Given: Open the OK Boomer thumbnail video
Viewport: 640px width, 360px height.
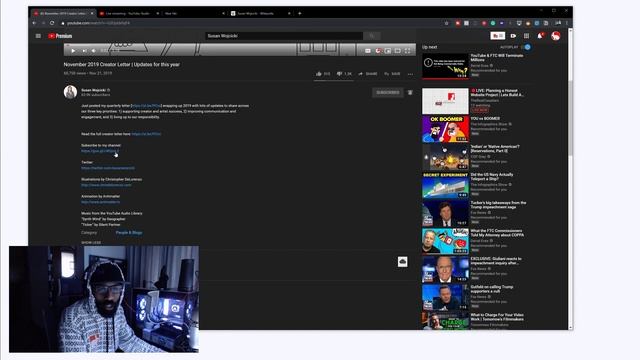Looking at the screenshot, I should click(445, 129).
